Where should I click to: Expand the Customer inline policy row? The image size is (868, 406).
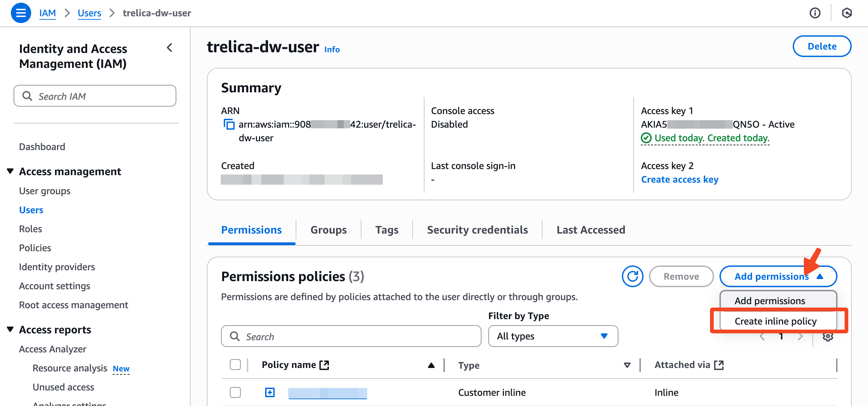(270, 392)
